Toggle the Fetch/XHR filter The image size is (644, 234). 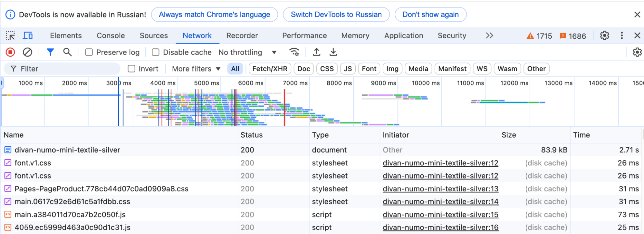pyautogui.click(x=270, y=69)
